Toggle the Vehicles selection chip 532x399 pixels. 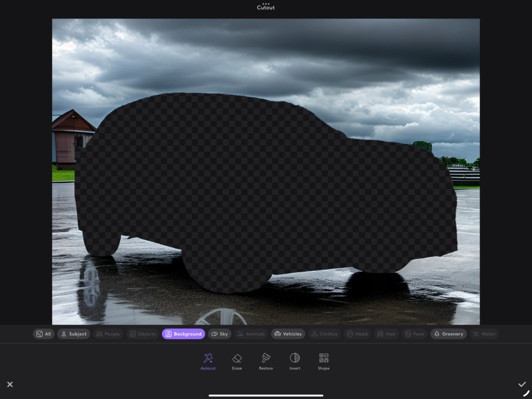pyautogui.click(x=288, y=334)
